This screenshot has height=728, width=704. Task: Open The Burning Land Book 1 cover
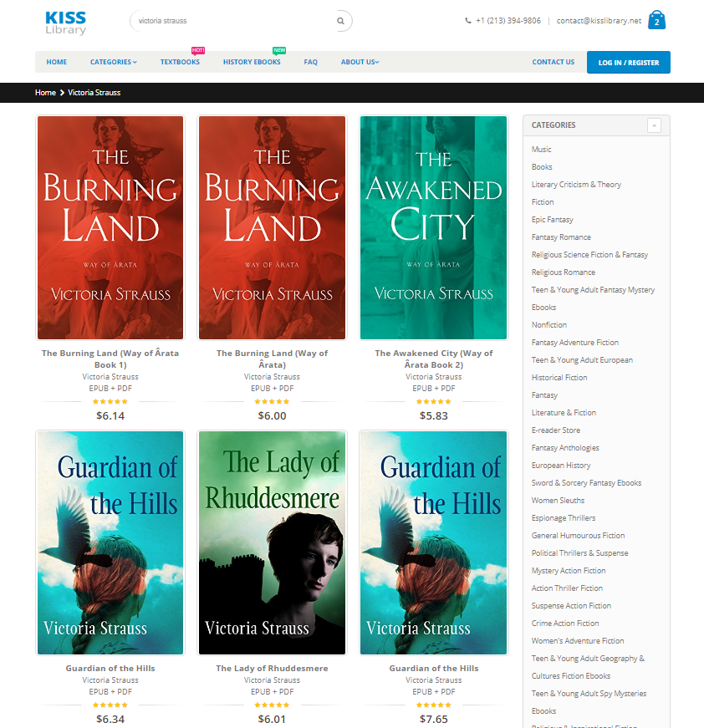[110, 227]
